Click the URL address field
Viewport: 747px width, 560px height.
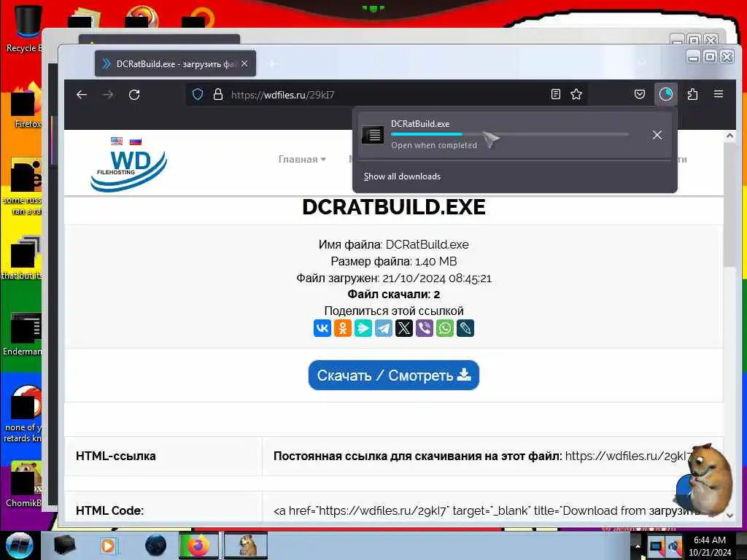pos(386,94)
